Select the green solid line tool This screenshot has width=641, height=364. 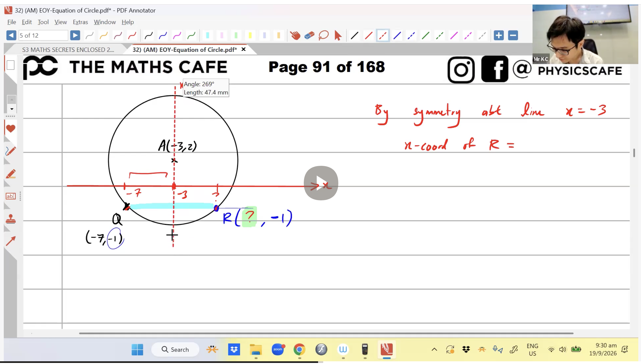point(425,35)
